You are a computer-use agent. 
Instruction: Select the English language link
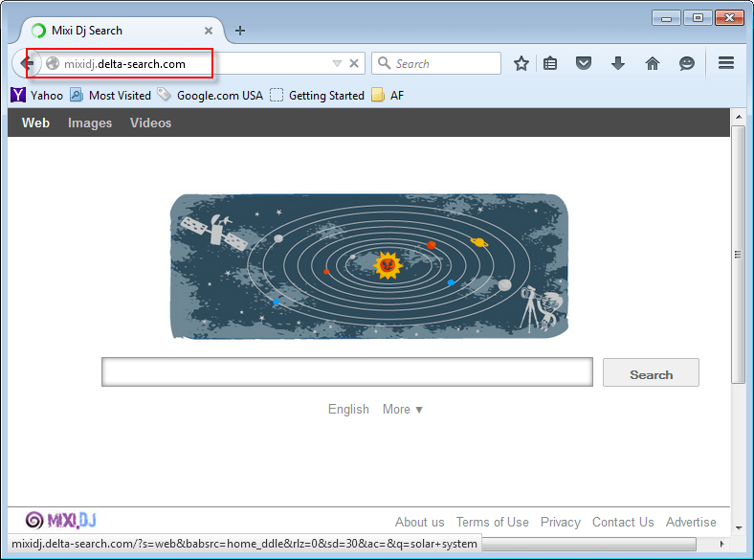coord(348,409)
